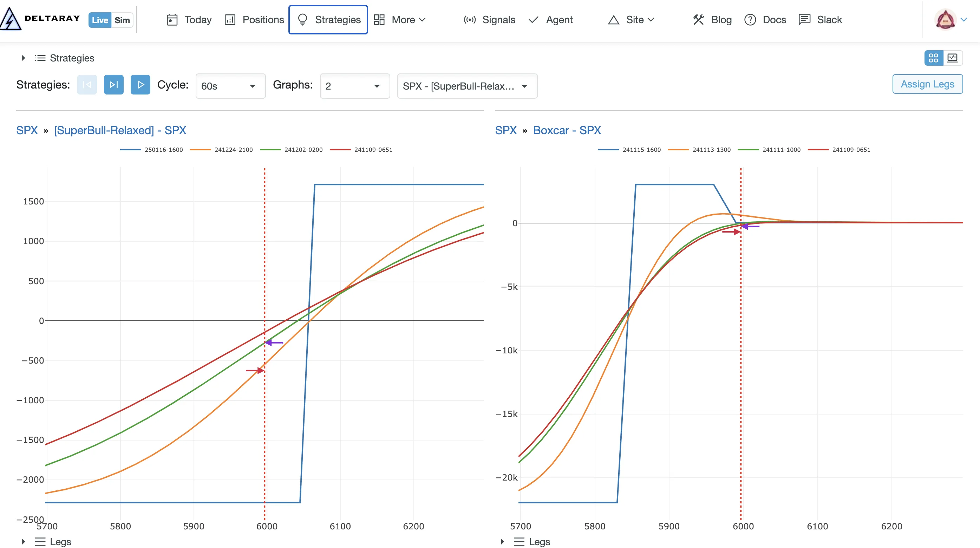Toggle 241115-1600 blue legend swatch
The image size is (980, 548).
point(608,150)
